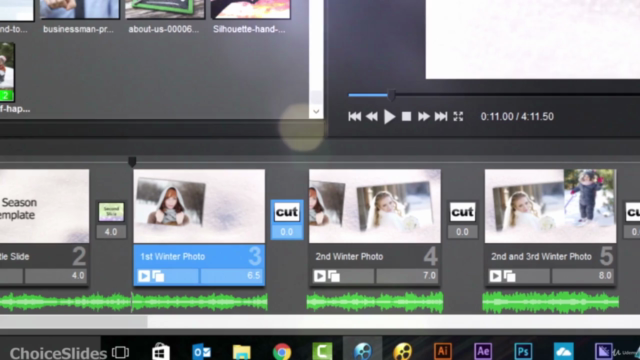Click the 0.0 transition time after slide 4

(x=462, y=232)
